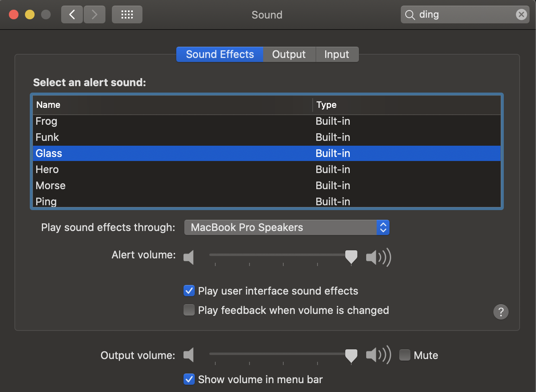
Task: Select the Sound Effects tab
Action: click(x=220, y=55)
